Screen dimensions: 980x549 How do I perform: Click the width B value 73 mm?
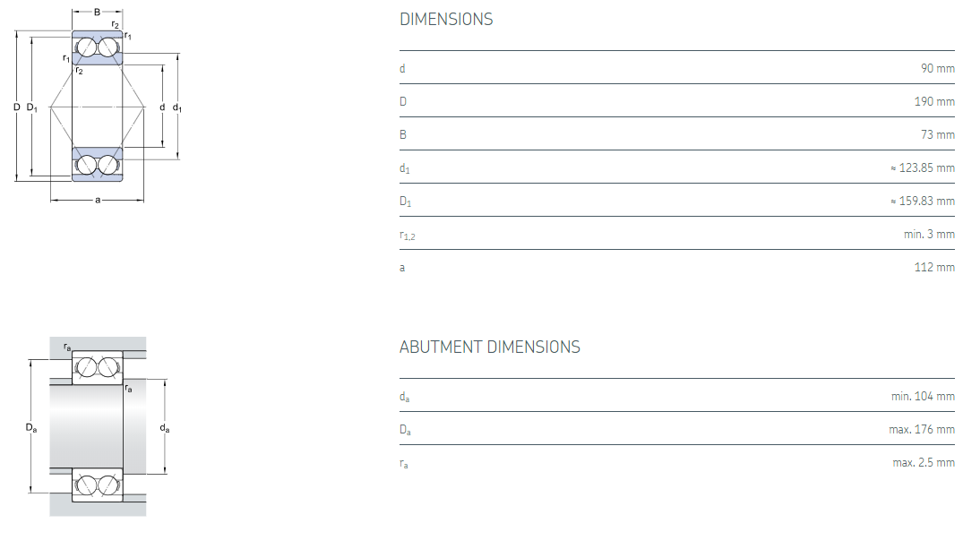click(937, 135)
